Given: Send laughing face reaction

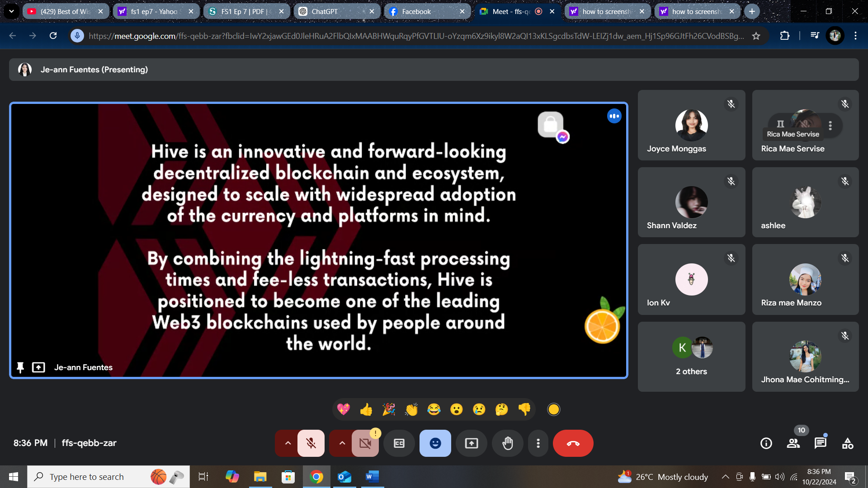Looking at the screenshot, I should tap(434, 409).
